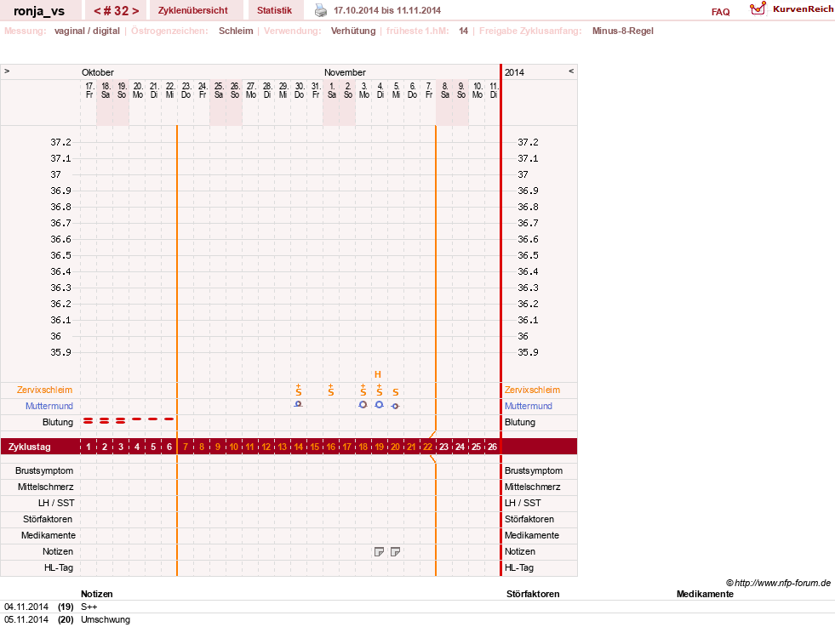Click the cervical mucus S symbol on day 20
Viewport: 835px width, 644px height.
396,392
